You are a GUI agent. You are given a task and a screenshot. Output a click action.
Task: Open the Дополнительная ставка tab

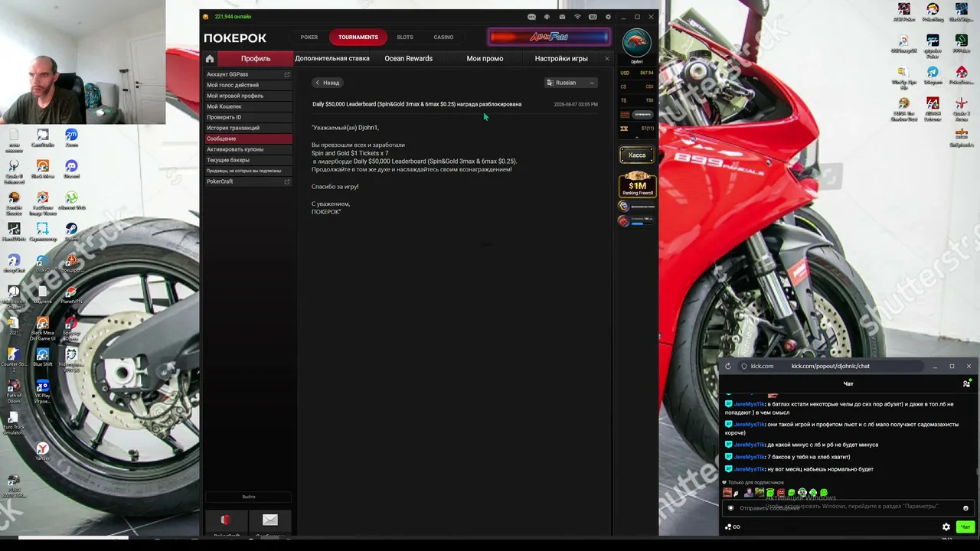pyautogui.click(x=332, y=59)
